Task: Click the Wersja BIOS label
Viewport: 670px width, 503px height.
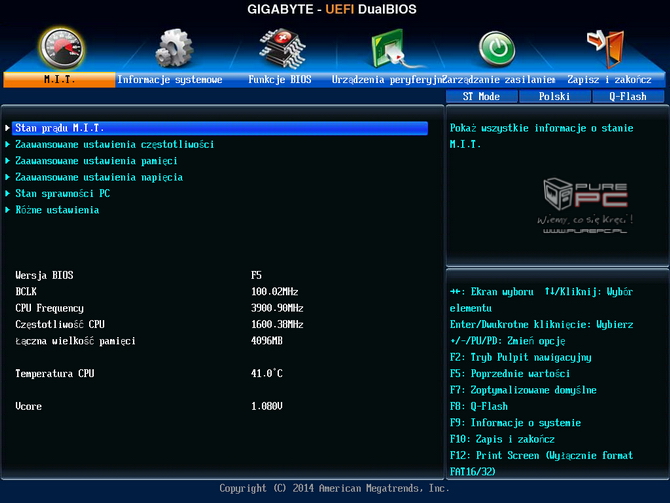Action: coord(44,275)
